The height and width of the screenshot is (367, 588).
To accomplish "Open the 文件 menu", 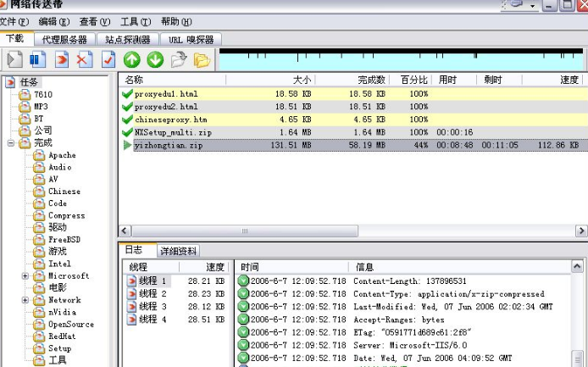I will [x=14, y=22].
